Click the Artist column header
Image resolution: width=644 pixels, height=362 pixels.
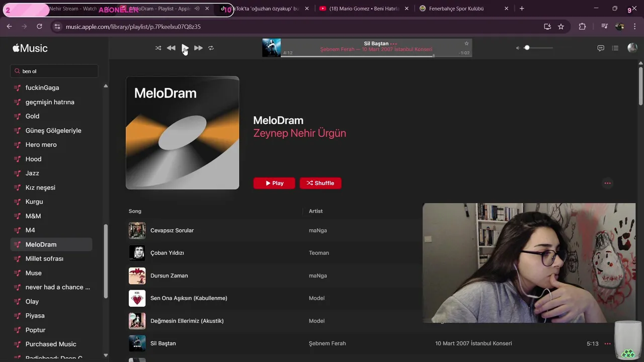315,211
